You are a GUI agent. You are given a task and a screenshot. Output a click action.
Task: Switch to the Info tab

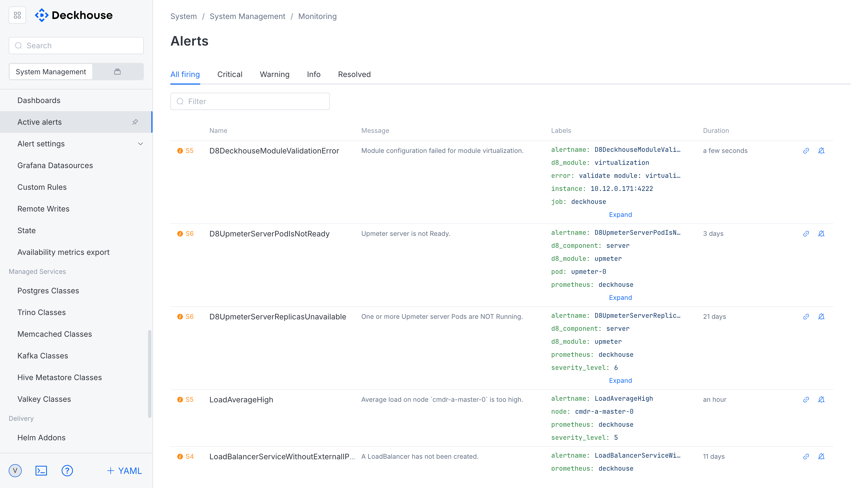314,75
